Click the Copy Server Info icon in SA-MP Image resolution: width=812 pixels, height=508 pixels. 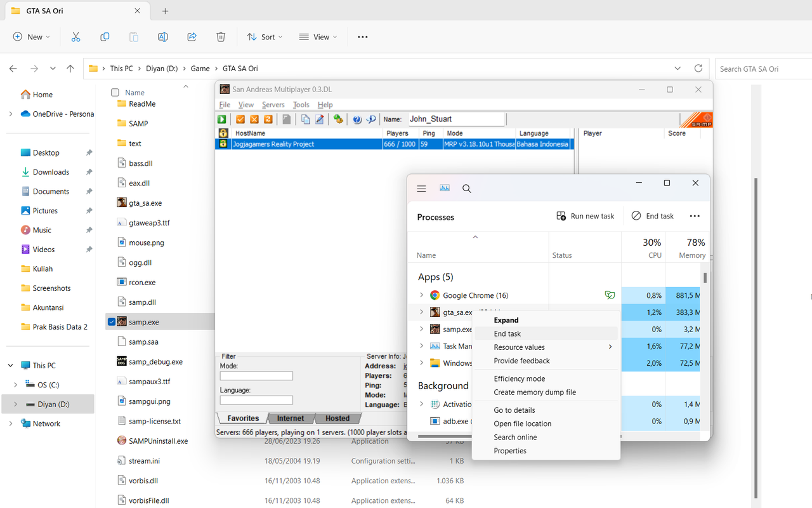point(306,119)
